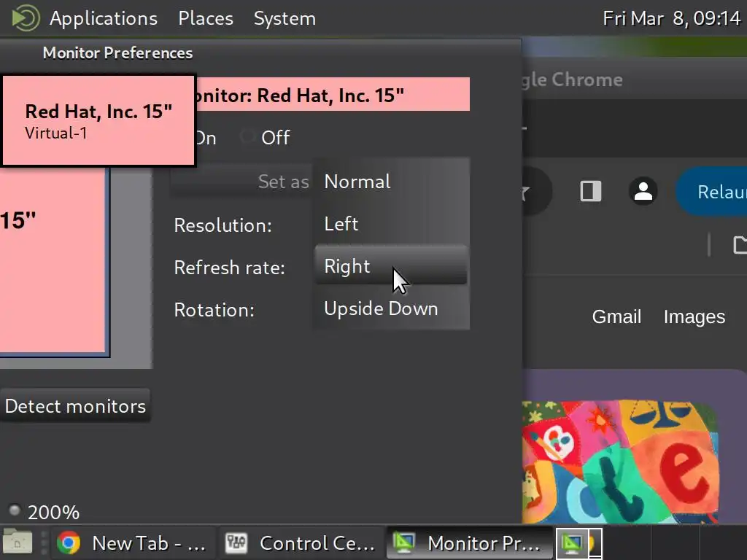Click the Control Center icon in taskbar
This screenshot has width=747, height=560.
coord(236,542)
